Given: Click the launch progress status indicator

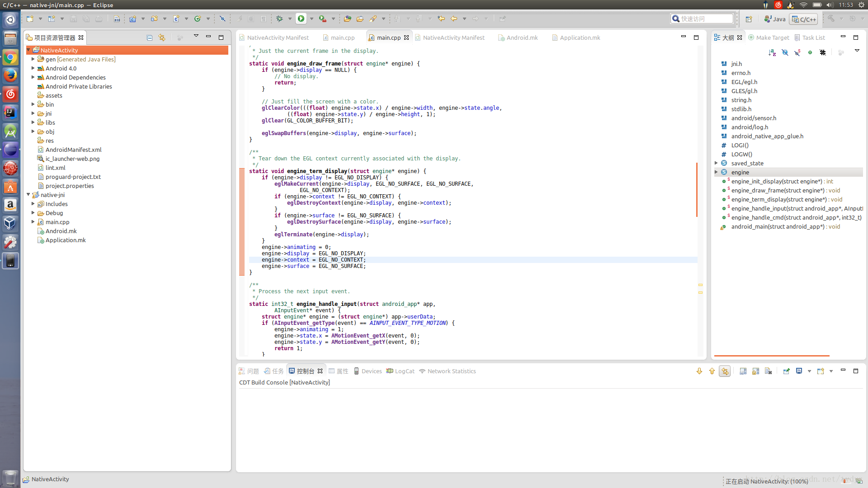Looking at the screenshot, I should pos(767,481).
